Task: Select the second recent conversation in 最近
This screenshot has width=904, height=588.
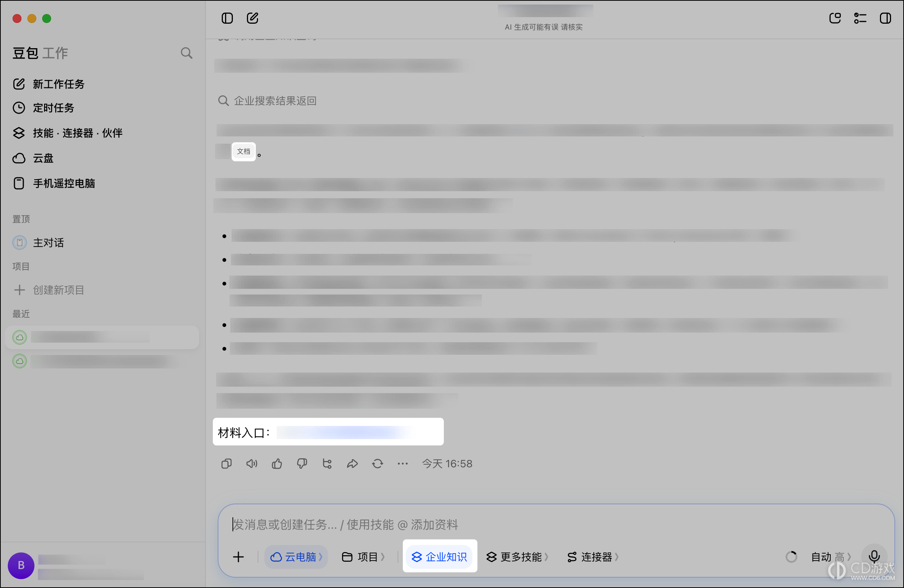Action: tap(102, 361)
